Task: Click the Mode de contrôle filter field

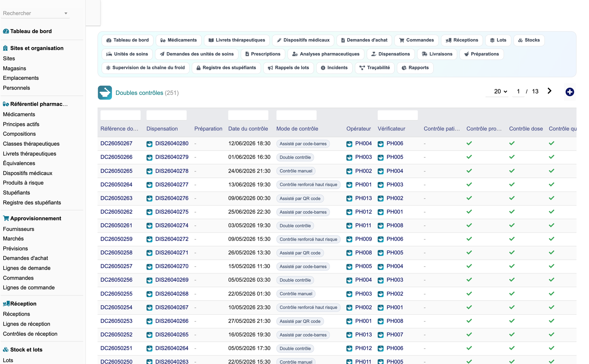Action: [296, 115]
